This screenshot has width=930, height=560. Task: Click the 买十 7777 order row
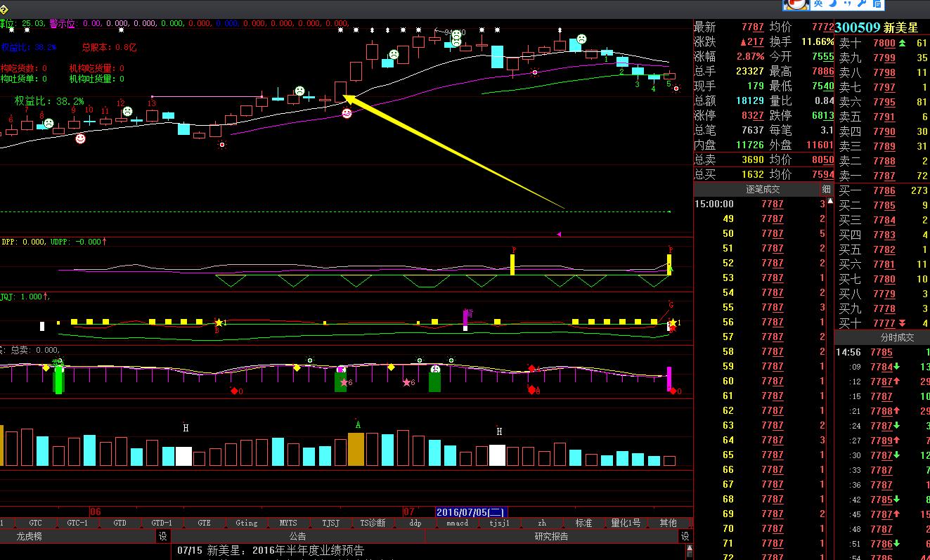tap(882, 323)
